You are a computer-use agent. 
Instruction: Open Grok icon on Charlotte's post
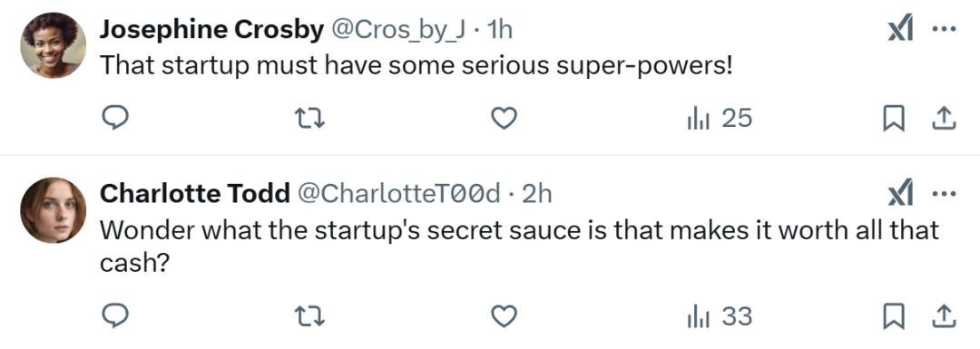coord(901,195)
